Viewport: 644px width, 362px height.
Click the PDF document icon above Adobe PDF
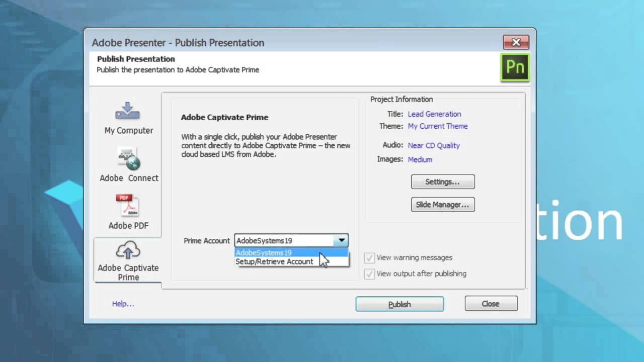point(127,204)
